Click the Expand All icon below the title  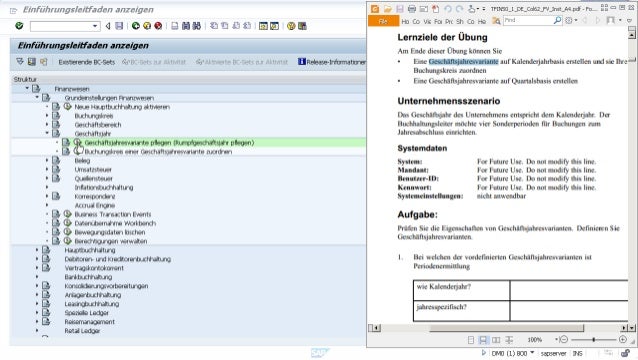pos(20,62)
